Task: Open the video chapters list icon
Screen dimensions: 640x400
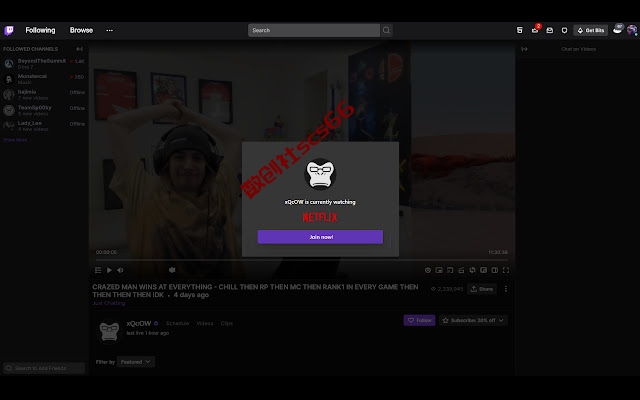Action: (98, 270)
